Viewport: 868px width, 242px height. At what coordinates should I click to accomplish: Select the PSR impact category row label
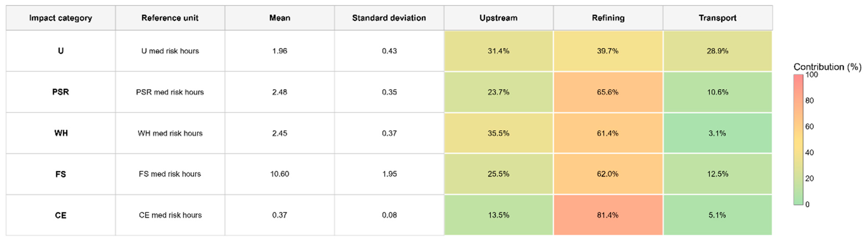(x=61, y=92)
